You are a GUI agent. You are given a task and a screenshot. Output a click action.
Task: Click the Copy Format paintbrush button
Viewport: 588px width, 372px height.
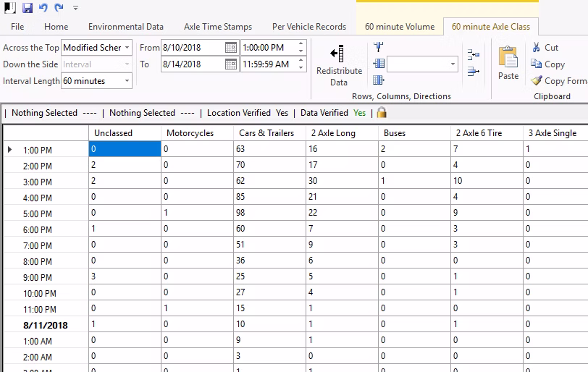(559, 80)
